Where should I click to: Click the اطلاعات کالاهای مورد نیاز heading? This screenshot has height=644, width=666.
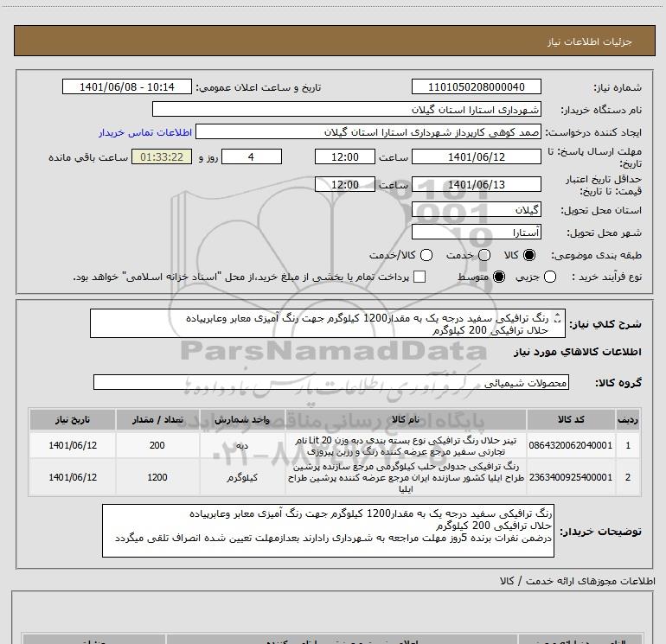[x=578, y=352]
